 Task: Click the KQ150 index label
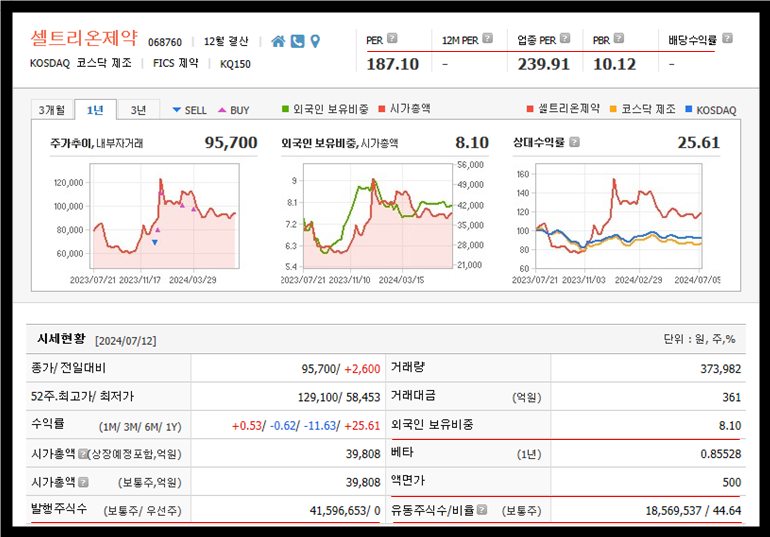235,64
